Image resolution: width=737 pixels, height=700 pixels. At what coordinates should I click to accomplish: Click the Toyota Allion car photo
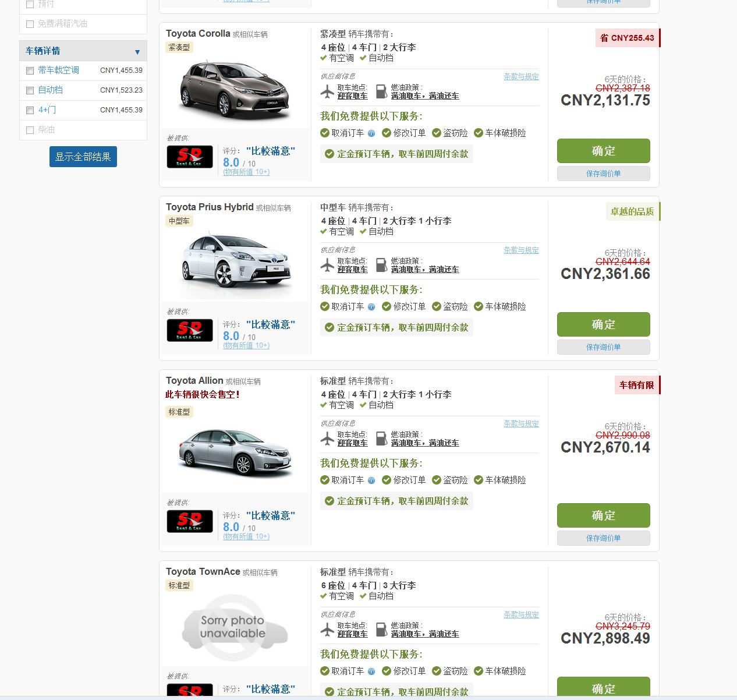coord(235,452)
